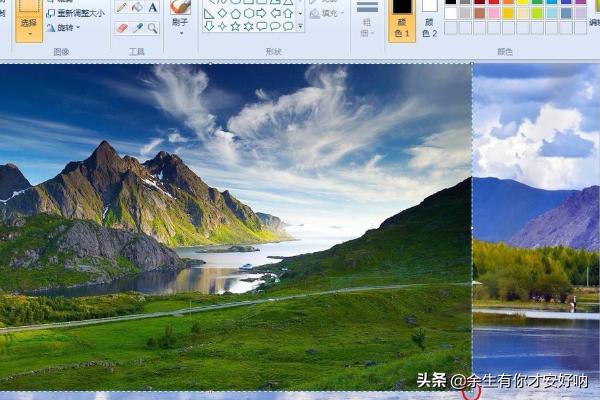Switch to the 颜色 2 background color box

point(429,20)
